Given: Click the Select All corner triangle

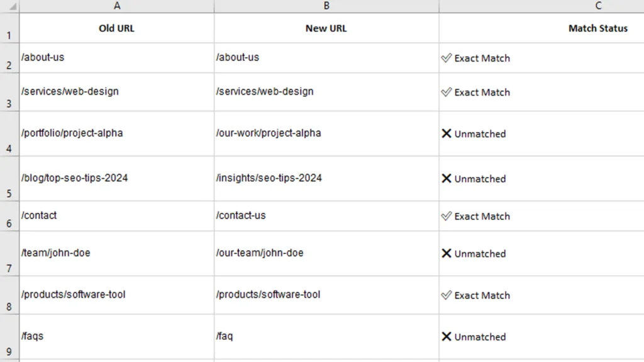Looking at the screenshot, I should point(13,6).
